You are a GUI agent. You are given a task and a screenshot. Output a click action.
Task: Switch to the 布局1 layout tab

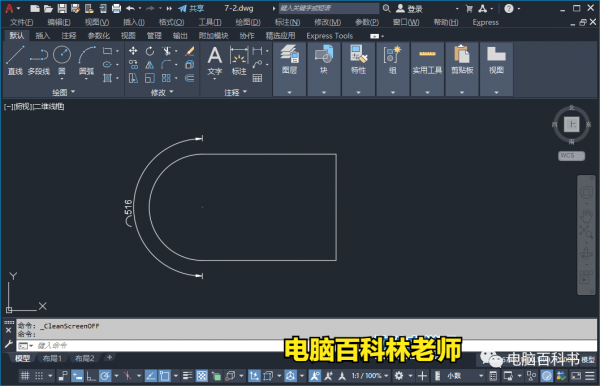52,358
